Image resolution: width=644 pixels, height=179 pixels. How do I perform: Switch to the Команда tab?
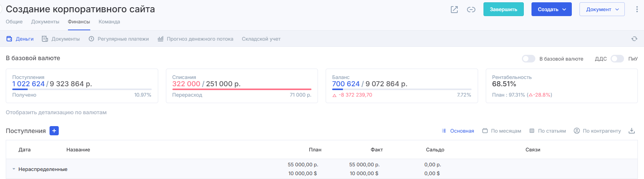(109, 22)
